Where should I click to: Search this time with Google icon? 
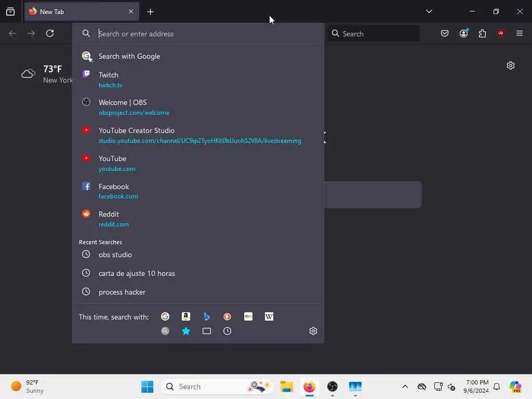(x=165, y=316)
